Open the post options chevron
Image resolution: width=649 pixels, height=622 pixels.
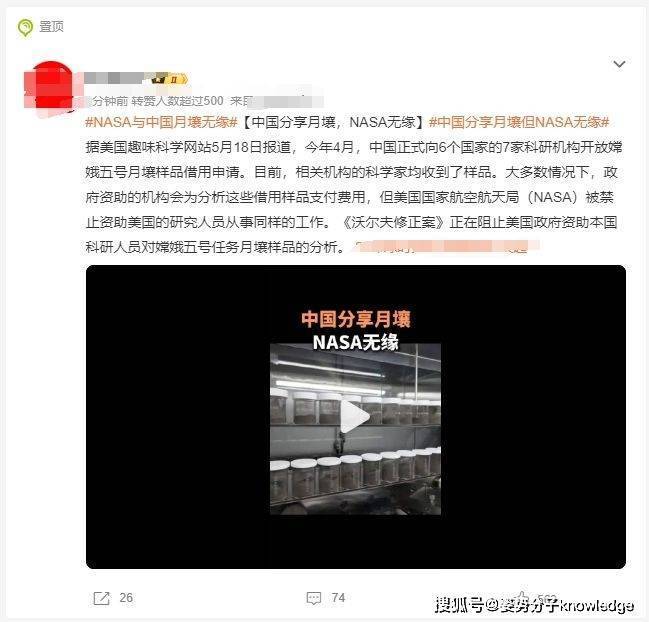point(619,64)
